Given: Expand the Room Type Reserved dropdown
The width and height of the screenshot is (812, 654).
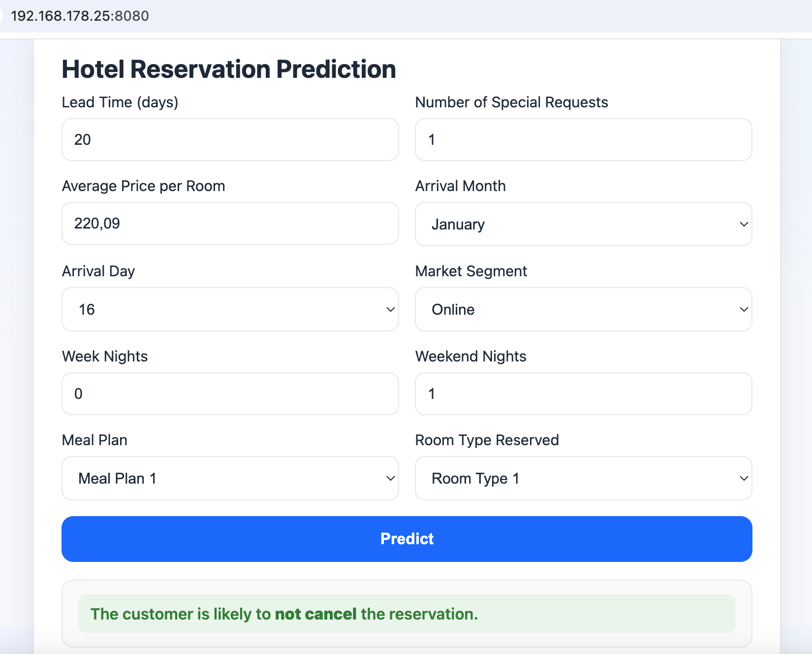Looking at the screenshot, I should [x=583, y=478].
